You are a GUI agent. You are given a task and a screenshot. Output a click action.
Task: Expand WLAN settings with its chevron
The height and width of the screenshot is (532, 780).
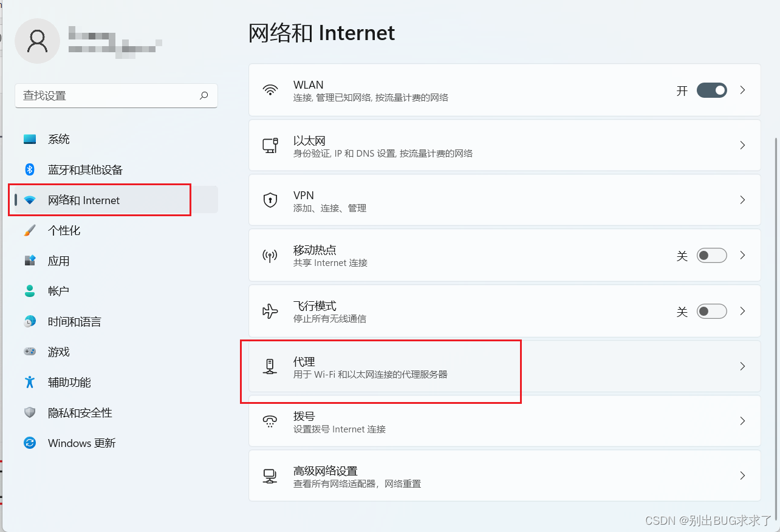click(x=742, y=90)
